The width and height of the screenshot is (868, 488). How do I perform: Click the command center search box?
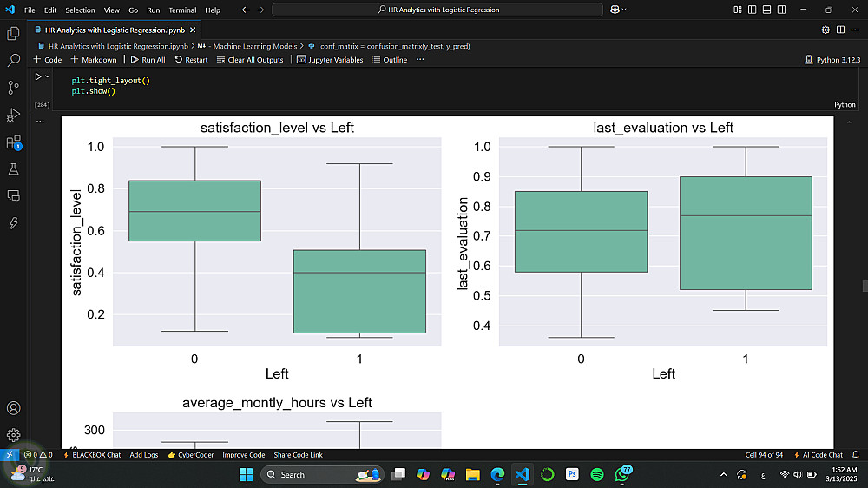437,10
